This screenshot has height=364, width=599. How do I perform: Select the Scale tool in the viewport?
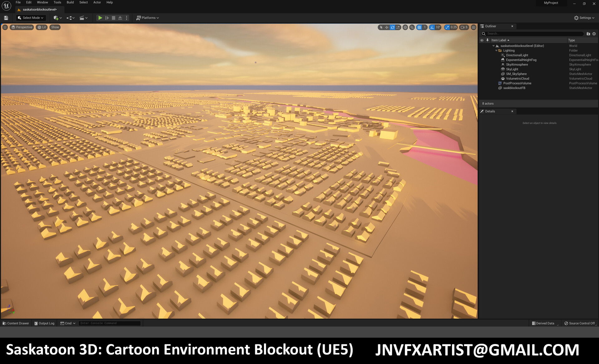[398, 27]
